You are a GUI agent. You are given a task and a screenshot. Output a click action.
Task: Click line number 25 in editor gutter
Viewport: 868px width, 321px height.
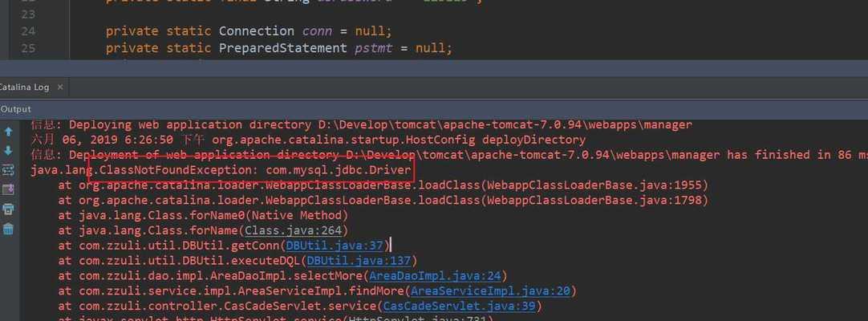28,48
